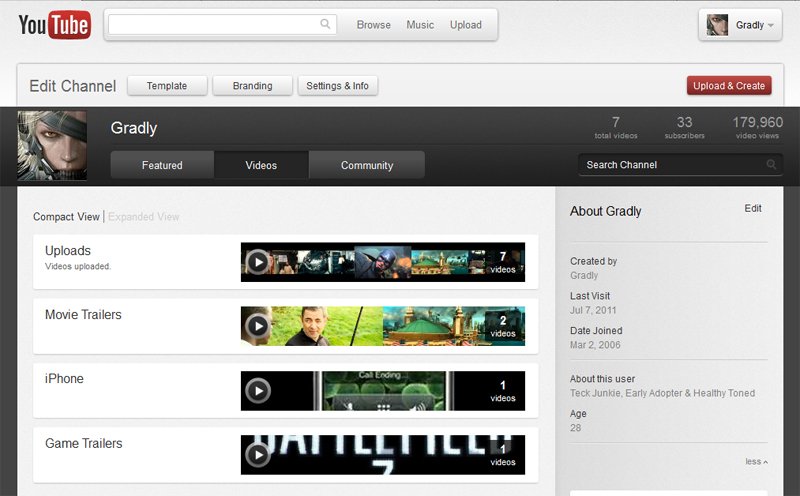Select the Videos tab
The height and width of the screenshot is (496, 800).
tap(261, 165)
